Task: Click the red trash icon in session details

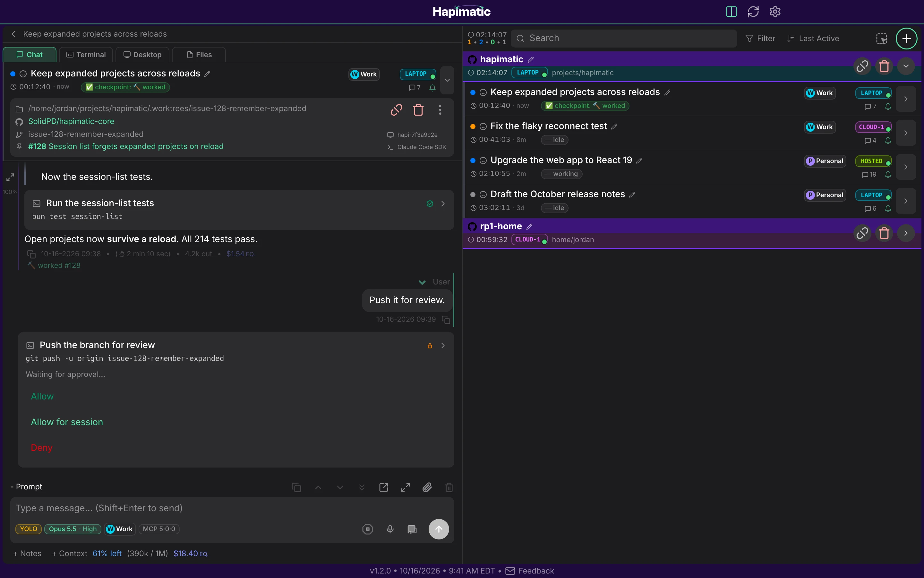Action: (x=418, y=110)
